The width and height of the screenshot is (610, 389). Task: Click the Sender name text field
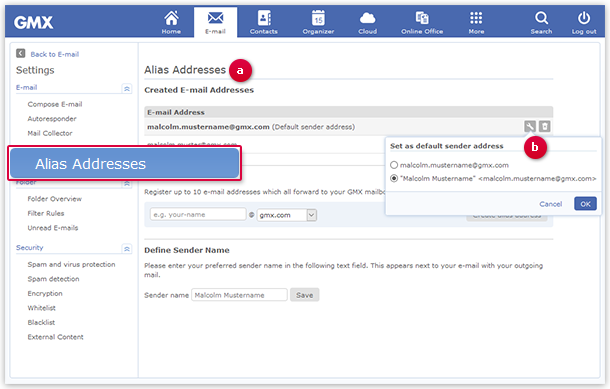[239, 295]
